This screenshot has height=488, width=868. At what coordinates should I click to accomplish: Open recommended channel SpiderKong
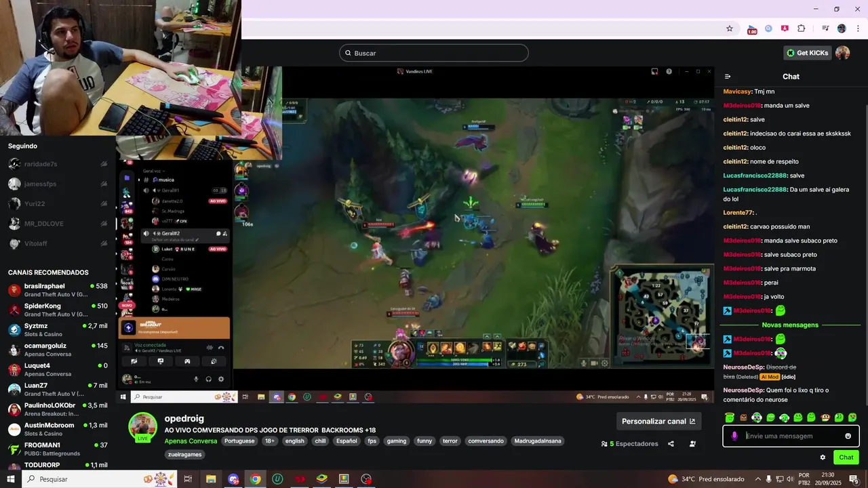[58, 310]
